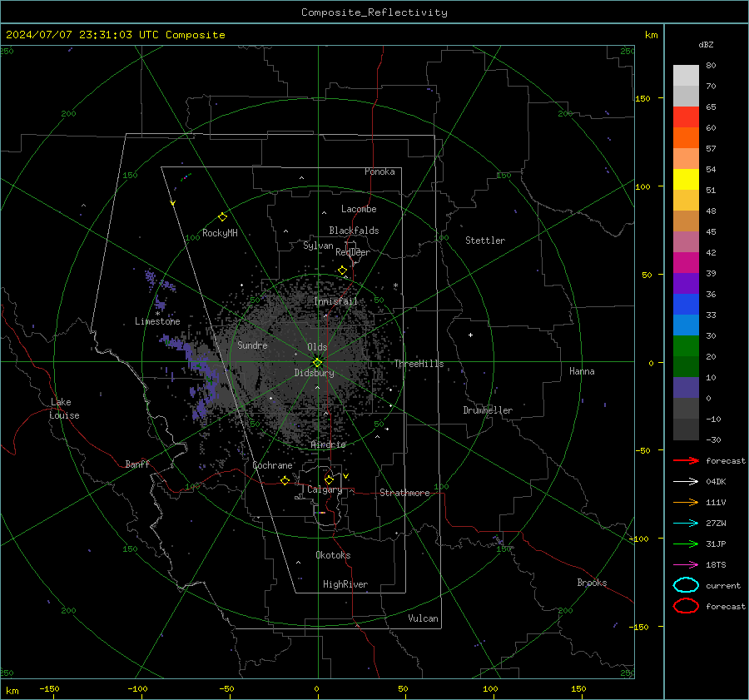Click the yellow diamond marker beside RockyMH
Image resolution: width=749 pixels, height=700 pixels.
222,217
